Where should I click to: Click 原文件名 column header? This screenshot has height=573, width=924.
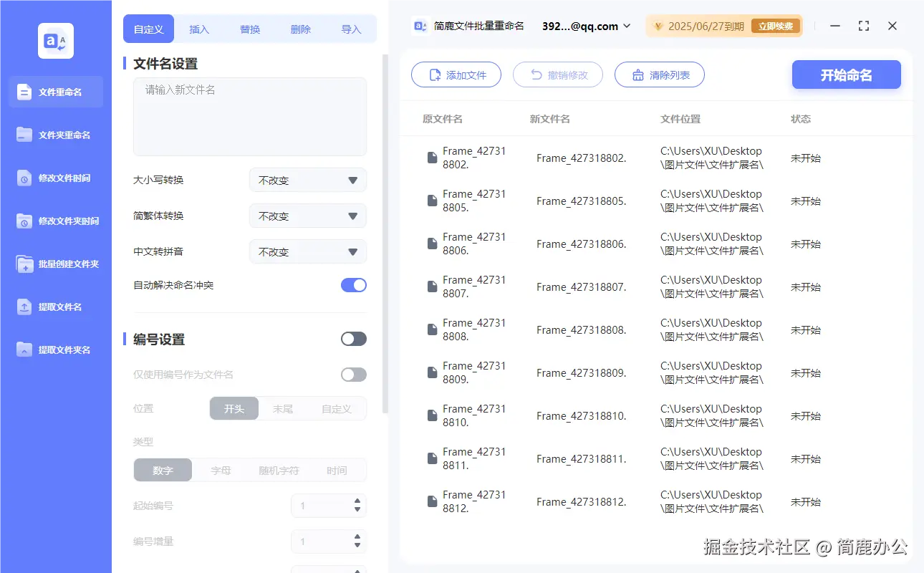[443, 119]
